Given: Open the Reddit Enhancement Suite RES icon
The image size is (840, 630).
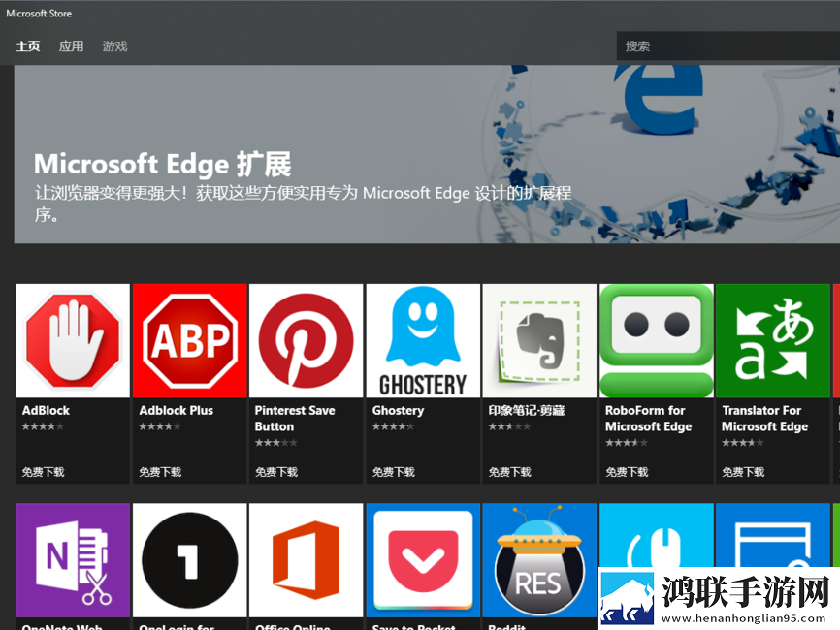Looking at the screenshot, I should (x=539, y=560).
